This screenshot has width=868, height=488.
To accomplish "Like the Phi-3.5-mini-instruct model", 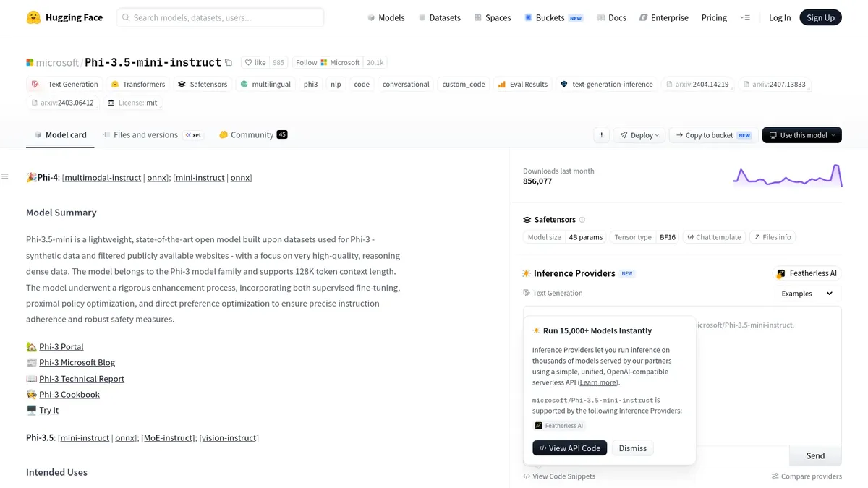I will (x=255, y=63).
